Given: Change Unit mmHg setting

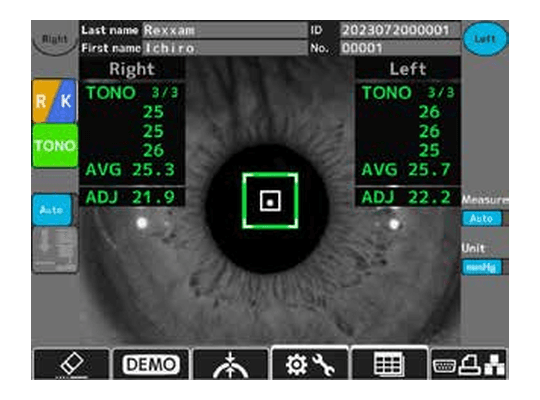Looking at the screenshot, I should (482, 267).
